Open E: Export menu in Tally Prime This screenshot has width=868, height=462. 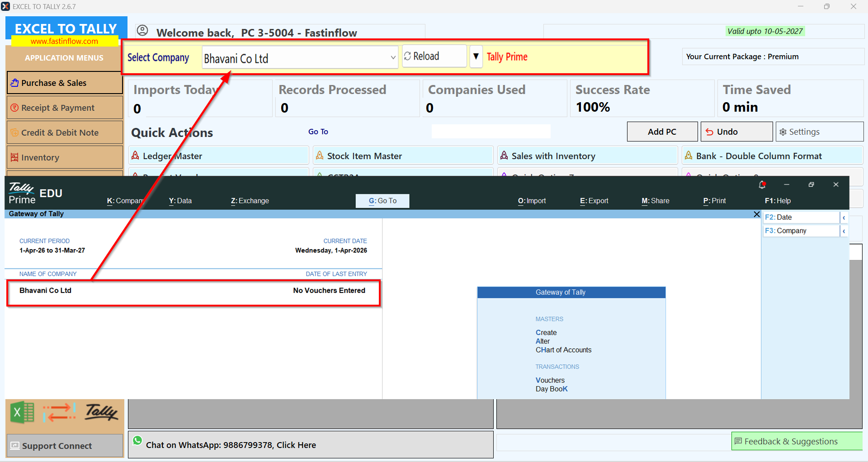[594, 201]
